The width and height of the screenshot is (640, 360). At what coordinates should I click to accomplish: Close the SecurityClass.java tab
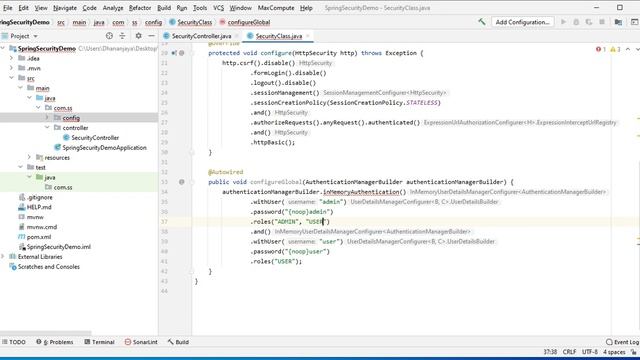(308, 36)
